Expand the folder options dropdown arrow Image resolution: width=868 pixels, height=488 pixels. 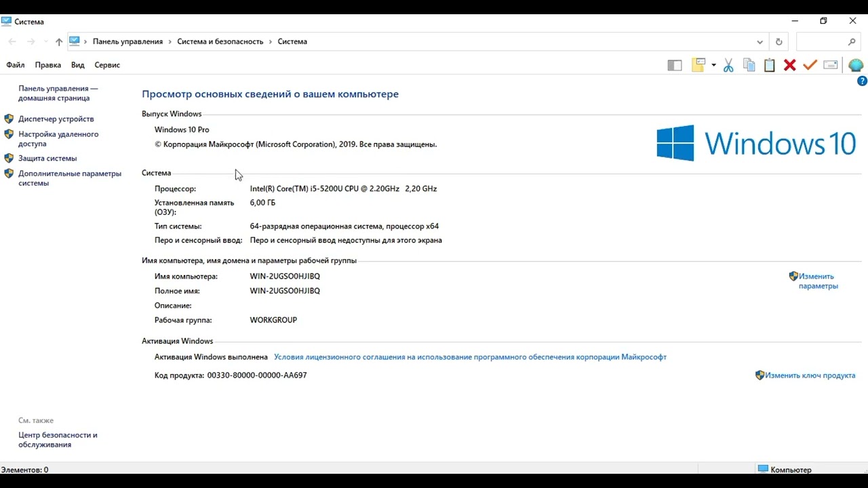pyautogui.click(x=713, y=65)
